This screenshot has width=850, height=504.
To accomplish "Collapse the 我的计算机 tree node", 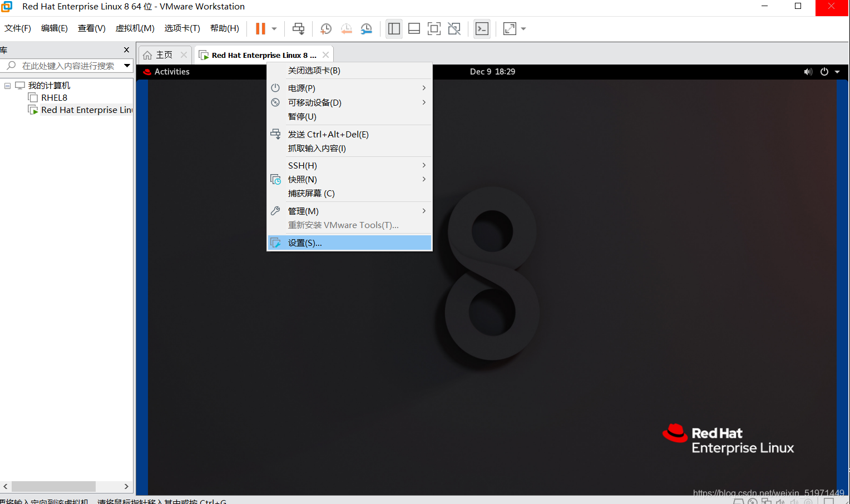I will [x=8, y=86].
